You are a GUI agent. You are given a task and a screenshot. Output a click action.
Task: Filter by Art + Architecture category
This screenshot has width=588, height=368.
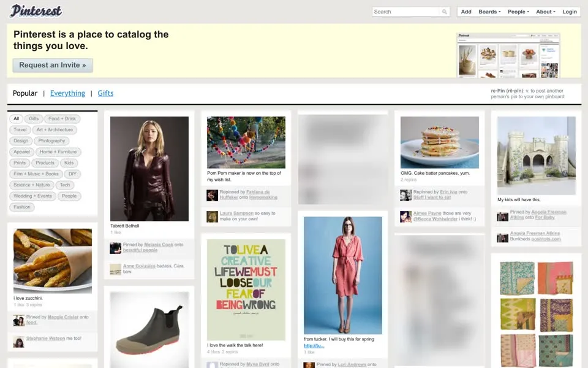55,129
